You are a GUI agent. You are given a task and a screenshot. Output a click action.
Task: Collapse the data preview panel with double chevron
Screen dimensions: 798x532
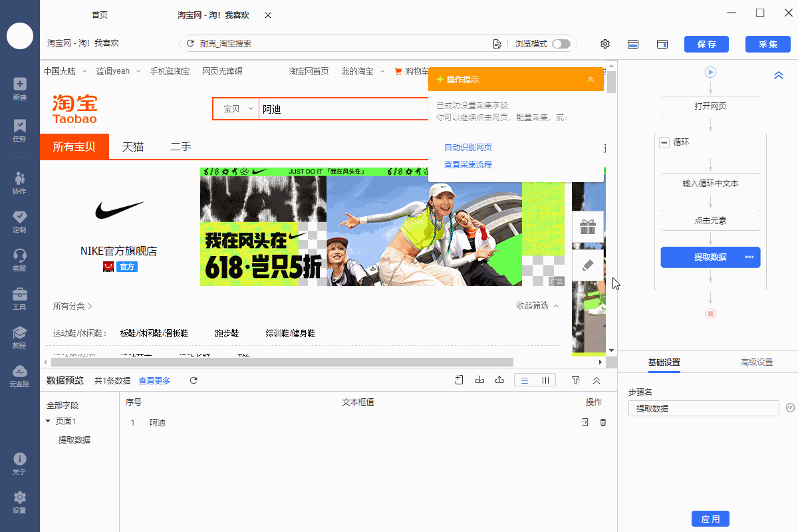[597, 380]
